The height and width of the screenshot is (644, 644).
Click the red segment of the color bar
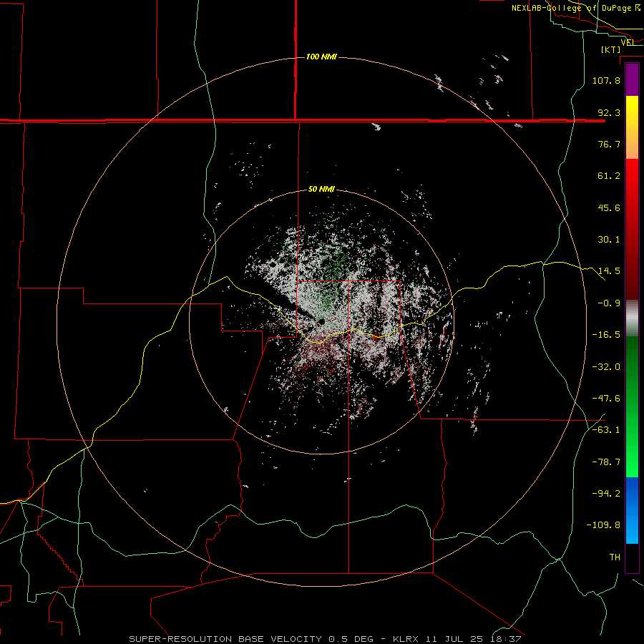click(632, 229)
